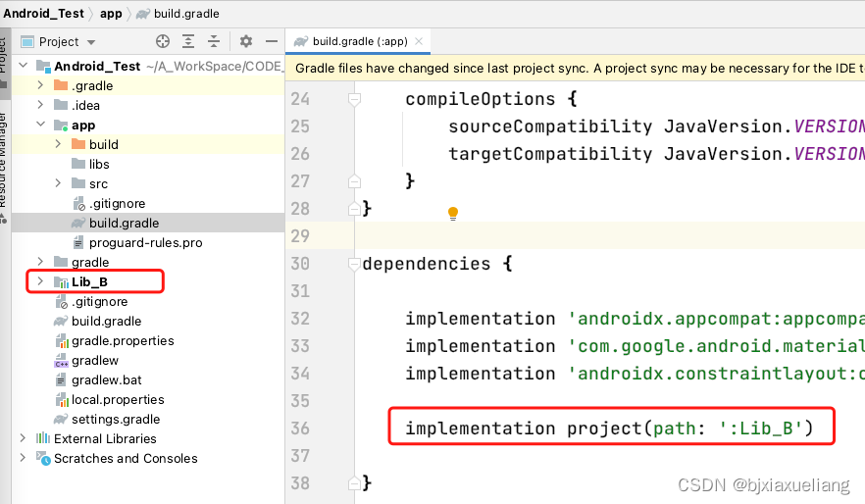The height and width of the screenshot is (504, 865).
Task: Place cursor on the androidx.appcompat dependency line
Action: click(635, 319)
